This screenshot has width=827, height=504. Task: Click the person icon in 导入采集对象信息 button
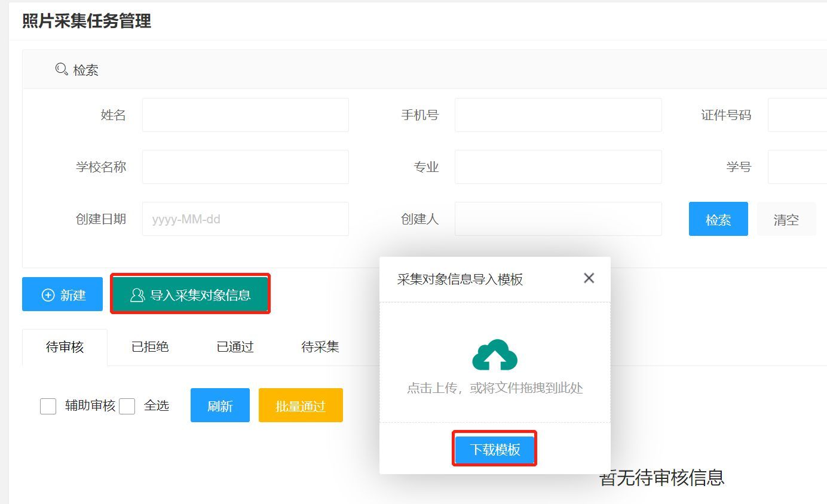(x=137, y=295)
